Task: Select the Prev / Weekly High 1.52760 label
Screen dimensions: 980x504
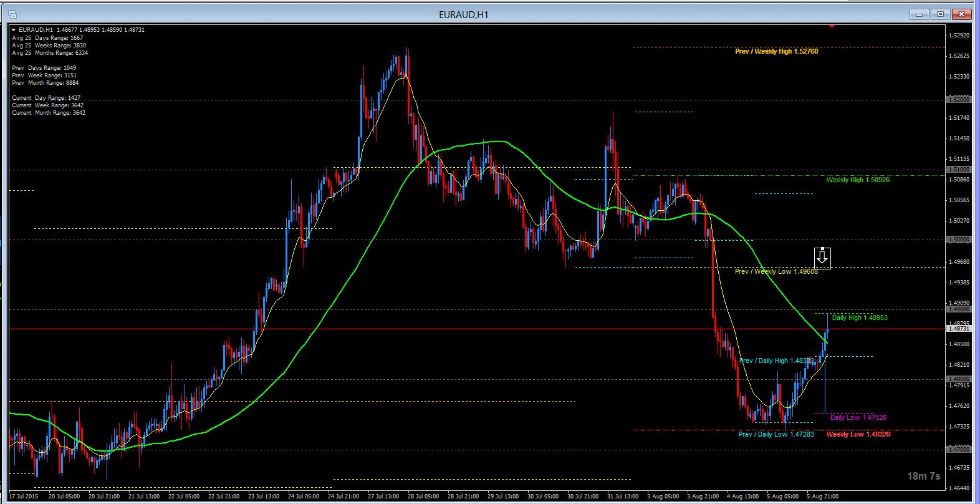Action: point(776,51)
